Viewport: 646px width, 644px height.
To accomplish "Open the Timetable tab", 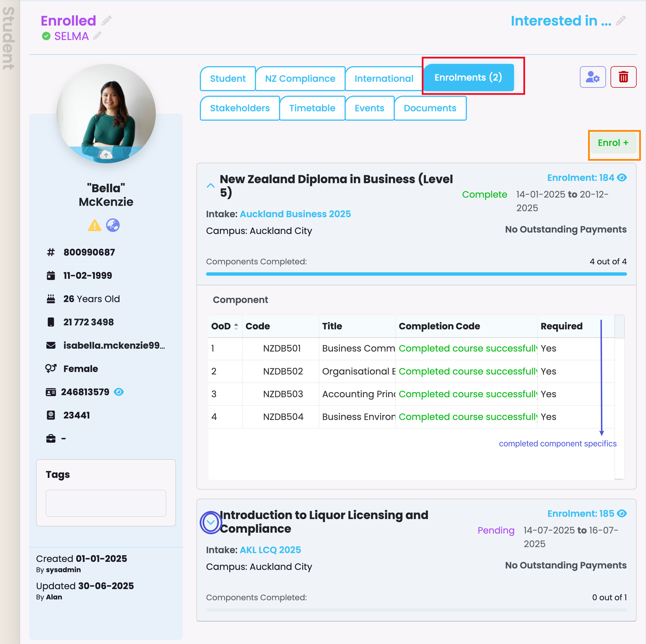I will (312, 108).
